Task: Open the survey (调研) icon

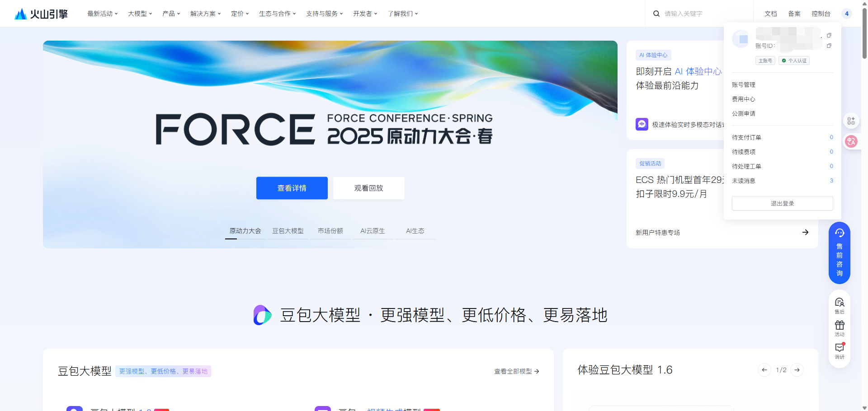Action: click(x=839, y=350)
